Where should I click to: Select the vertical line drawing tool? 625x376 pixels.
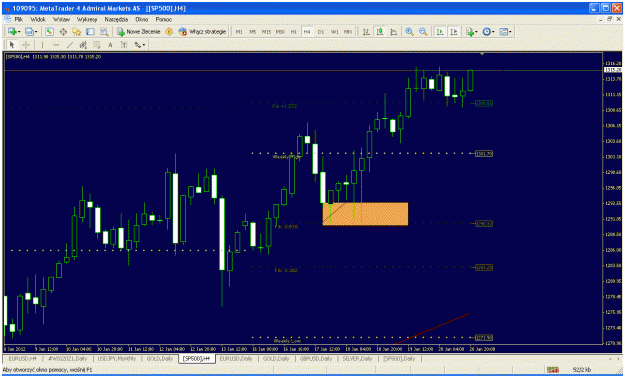[x=42, y=45]
